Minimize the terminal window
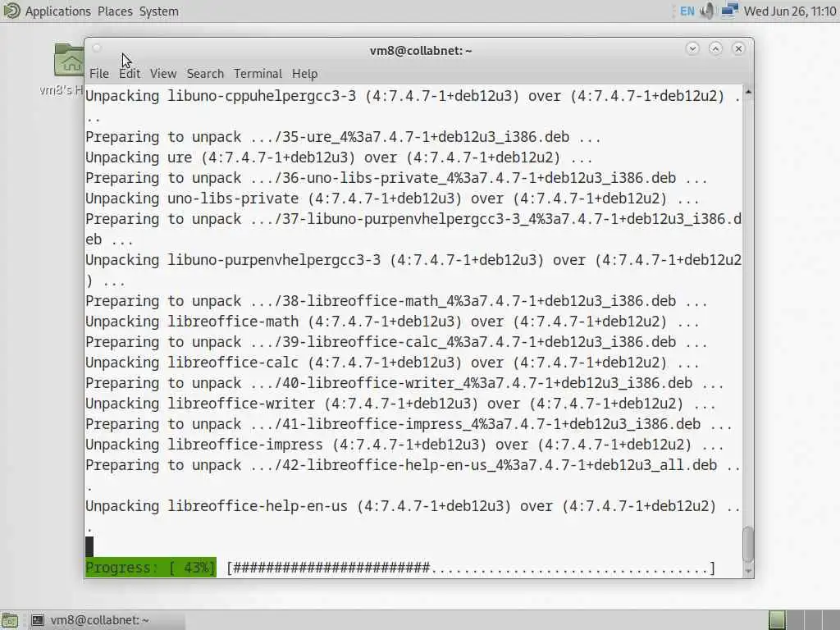 click(692, 48)
